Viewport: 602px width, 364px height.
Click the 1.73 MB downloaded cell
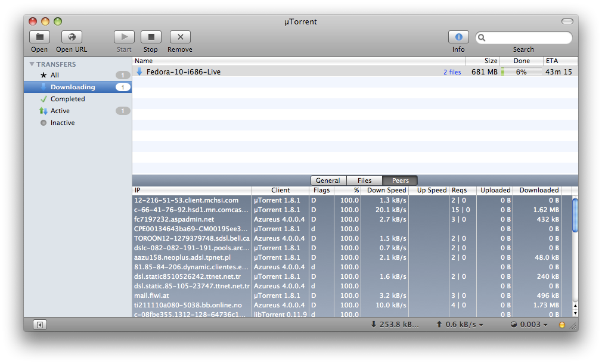(546, 305)
